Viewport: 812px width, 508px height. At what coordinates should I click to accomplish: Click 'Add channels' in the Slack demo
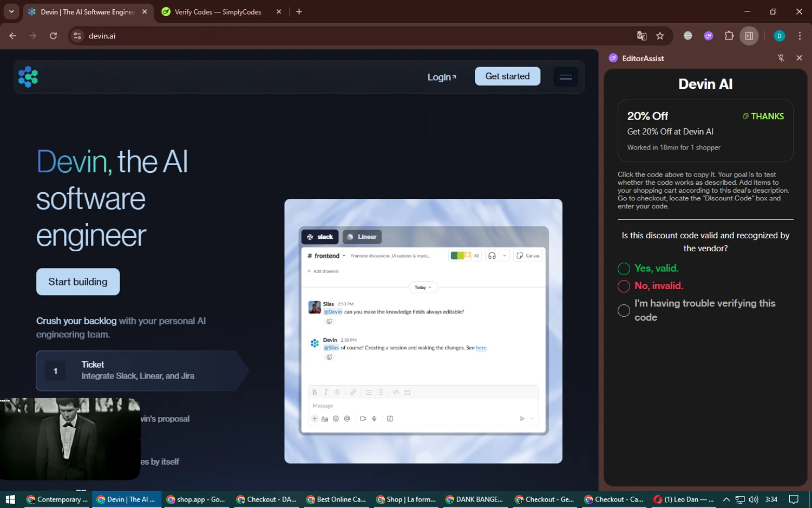pyautogui.click(x=323, y=271)
